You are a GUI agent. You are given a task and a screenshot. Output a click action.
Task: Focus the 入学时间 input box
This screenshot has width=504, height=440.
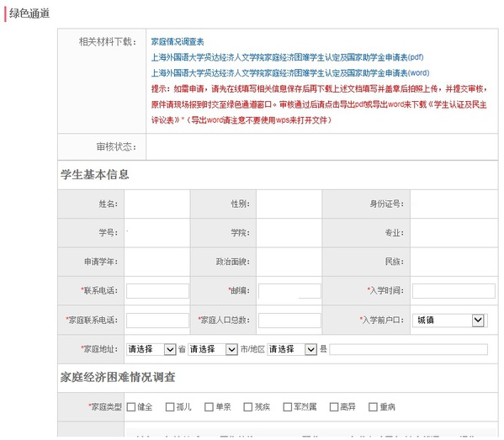point(454,291)
